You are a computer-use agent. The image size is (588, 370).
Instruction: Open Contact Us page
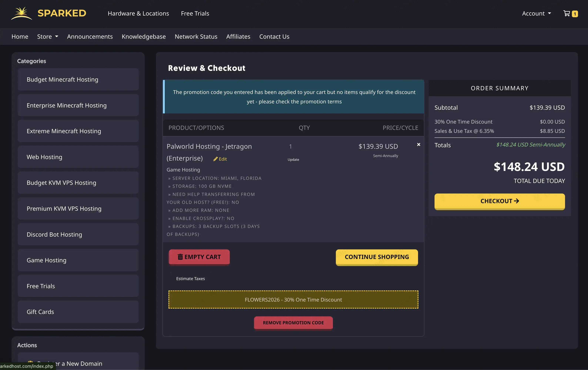point(274,36)
